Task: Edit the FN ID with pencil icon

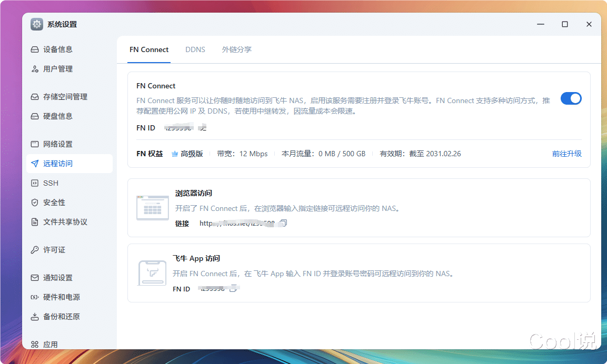Action: click(x=203, y=128)
